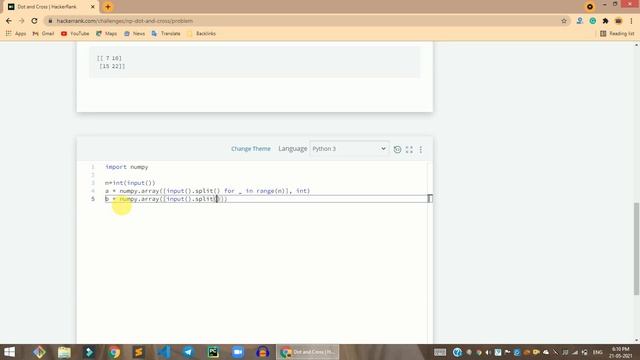Go forward in browser history

click(22, 21)
